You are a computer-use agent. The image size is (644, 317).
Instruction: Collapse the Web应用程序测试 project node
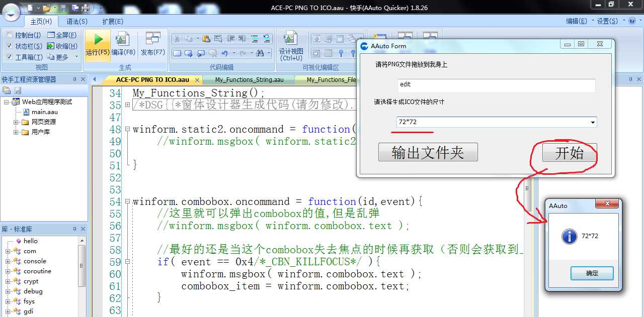(7, 102)
